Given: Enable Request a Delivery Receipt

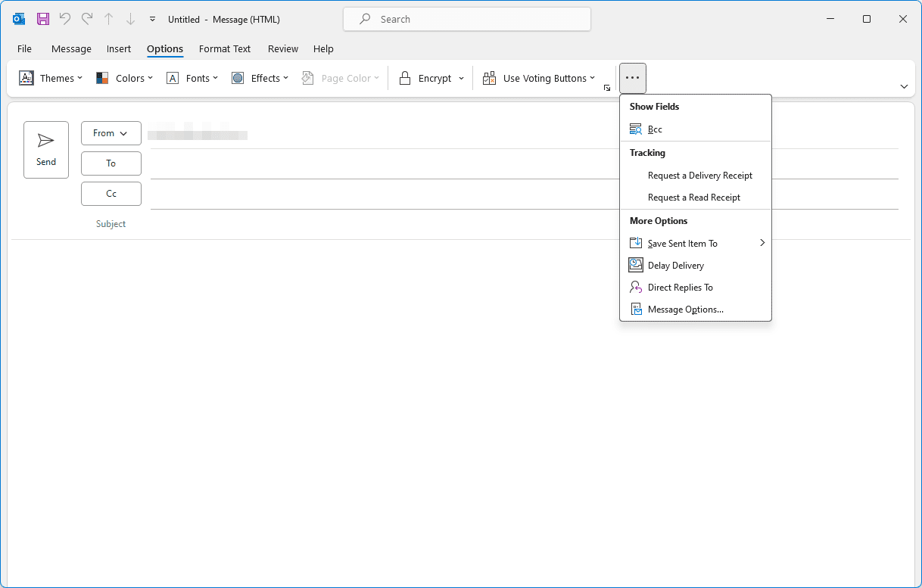Looking at the screenshot, I should click(699, 175).
